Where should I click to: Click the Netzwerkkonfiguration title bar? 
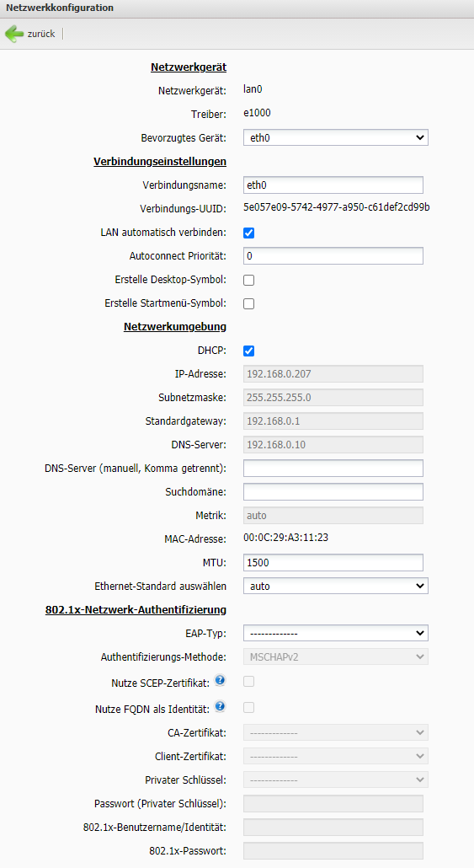[x=237, y=8]
